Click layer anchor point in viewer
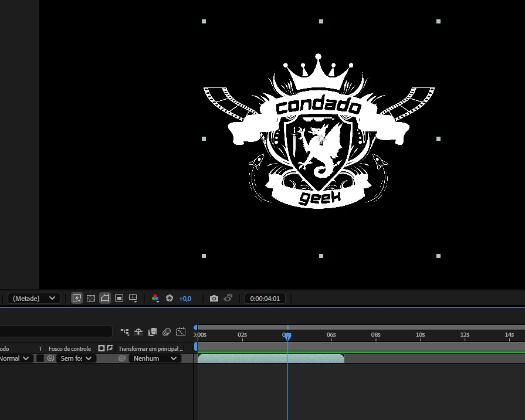This screenshot has width=525, height=420. pos(321,139)
